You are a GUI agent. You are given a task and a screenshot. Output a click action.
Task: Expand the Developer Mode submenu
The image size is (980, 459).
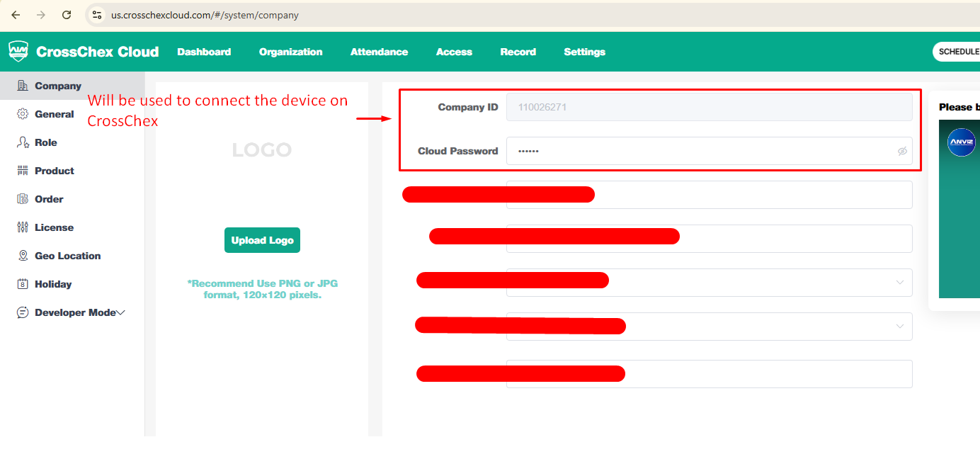(121, 312)
